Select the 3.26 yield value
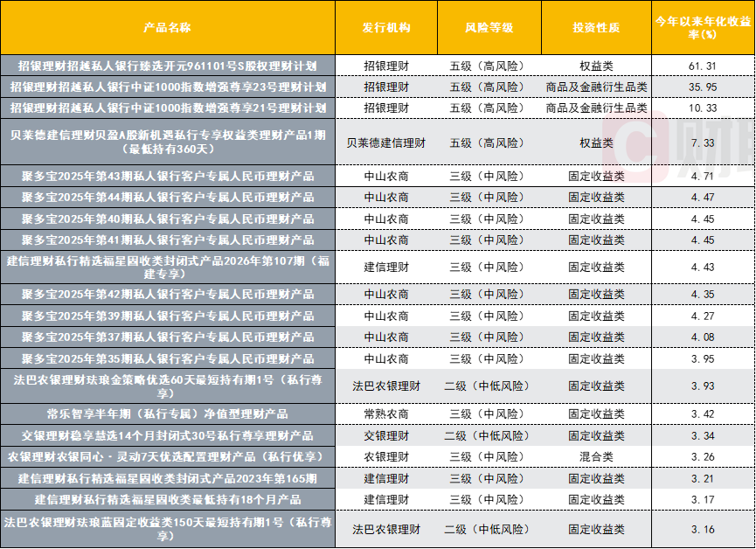The height and width of the screenshot is (549, 756). click(703, 457)
